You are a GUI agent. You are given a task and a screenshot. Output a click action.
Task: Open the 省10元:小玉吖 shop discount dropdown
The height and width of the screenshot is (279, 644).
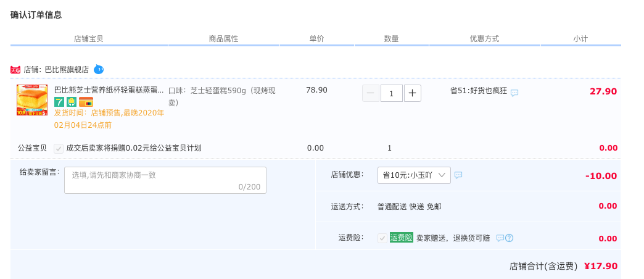coord(414,175)
